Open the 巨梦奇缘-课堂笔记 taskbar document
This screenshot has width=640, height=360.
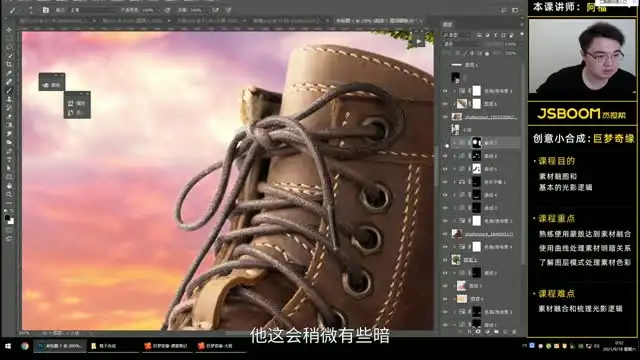[166, 346]
